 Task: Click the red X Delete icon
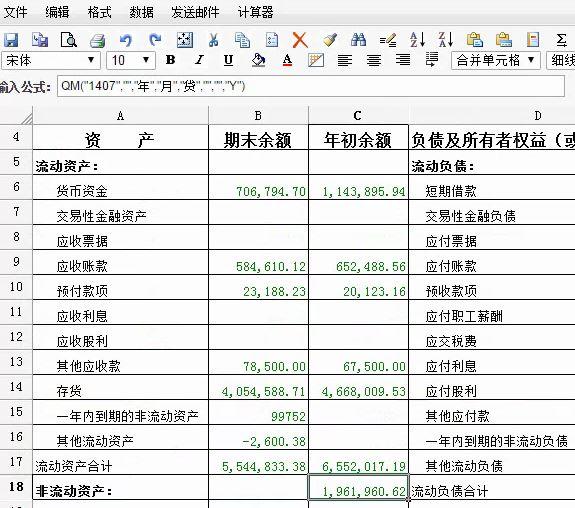coord(300,40)
